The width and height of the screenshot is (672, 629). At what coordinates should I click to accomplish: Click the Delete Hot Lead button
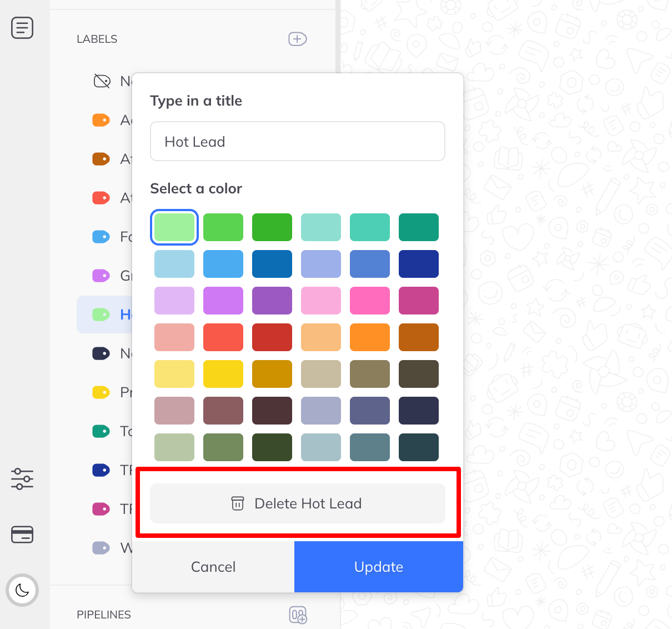tap(298, 503)
